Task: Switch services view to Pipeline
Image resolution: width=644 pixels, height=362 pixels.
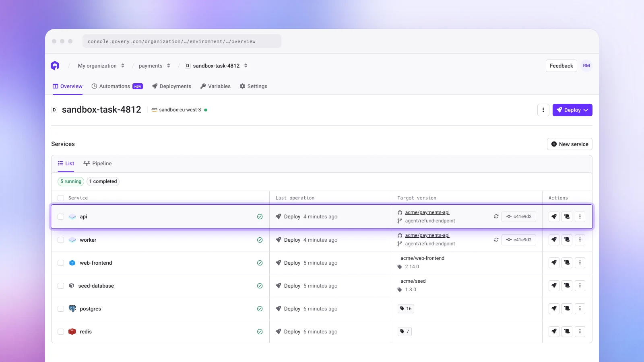Action: 97,163
